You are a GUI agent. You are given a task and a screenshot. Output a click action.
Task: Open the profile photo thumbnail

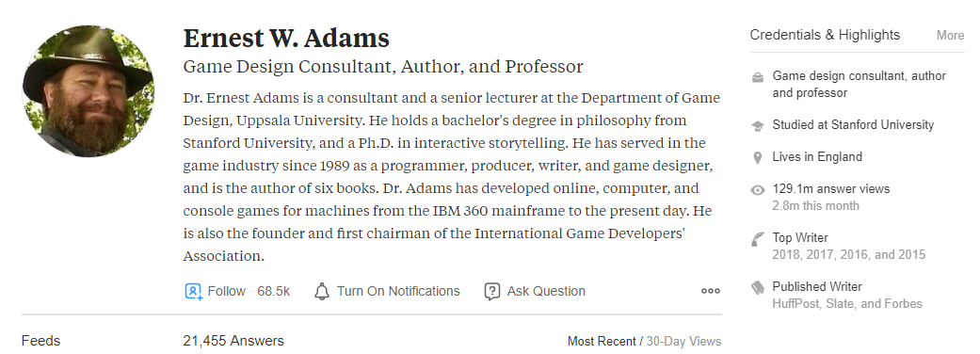(88, 90)
